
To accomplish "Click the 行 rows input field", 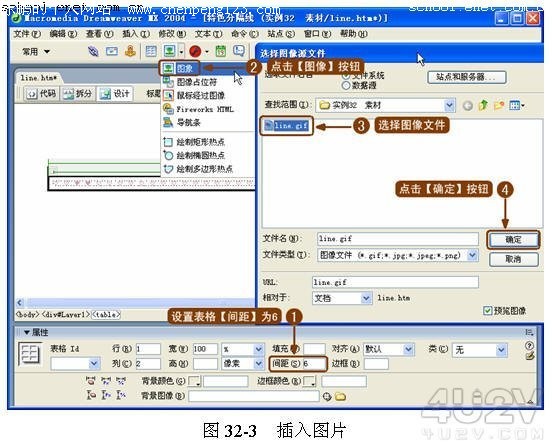I will tap(148, 349).
